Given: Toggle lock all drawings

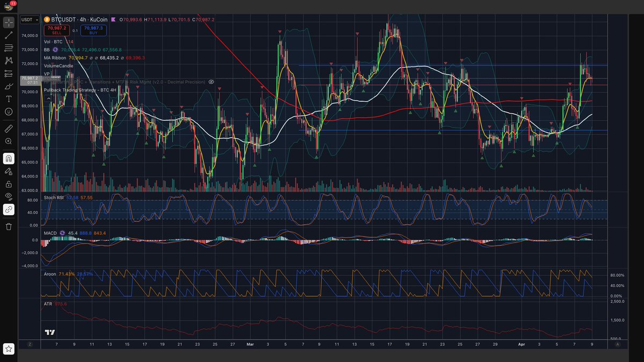Looking at the screenshot, I should 9,184.
